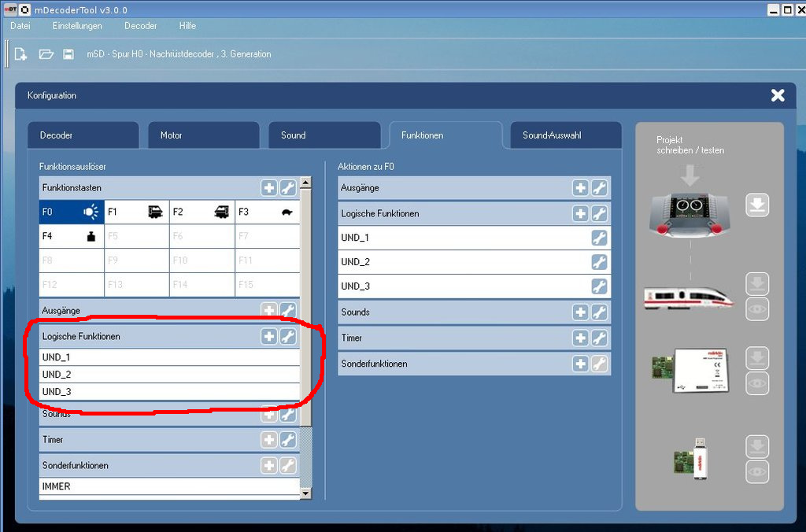
Task: Toggle the eye icon next to the train
Action: (757, 309)
